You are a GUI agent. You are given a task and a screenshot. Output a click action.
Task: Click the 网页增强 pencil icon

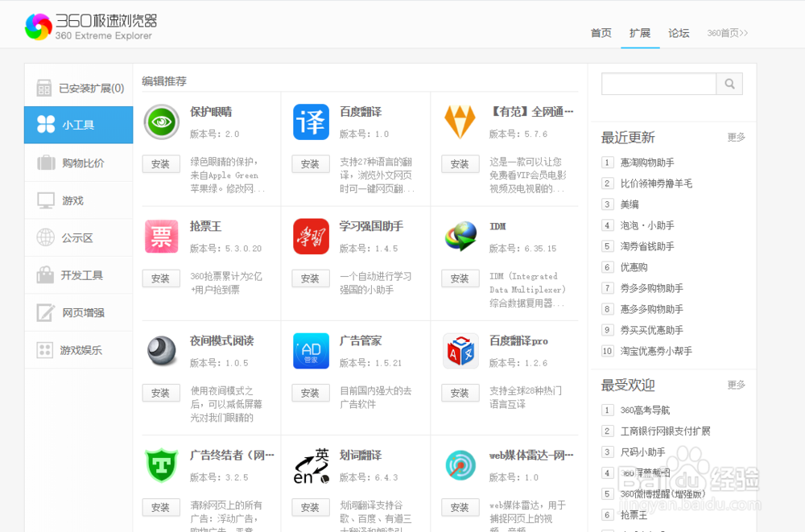46,312
